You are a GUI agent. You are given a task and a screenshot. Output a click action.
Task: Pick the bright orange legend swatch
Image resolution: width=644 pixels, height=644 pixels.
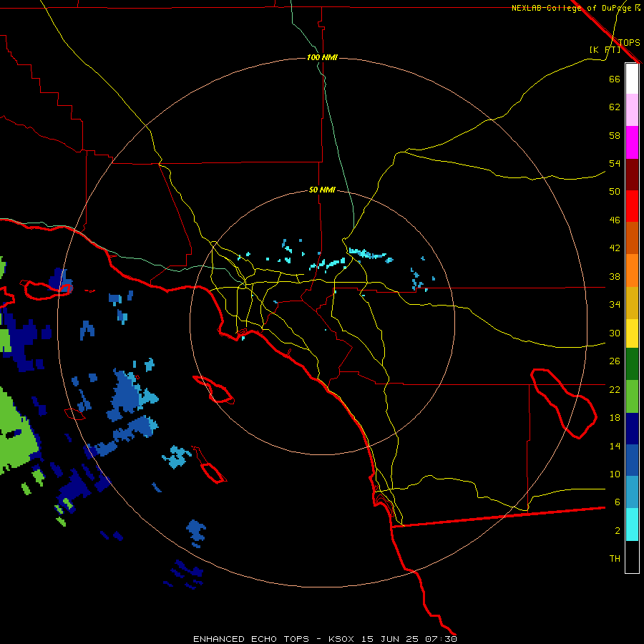(x=632, y=270)
